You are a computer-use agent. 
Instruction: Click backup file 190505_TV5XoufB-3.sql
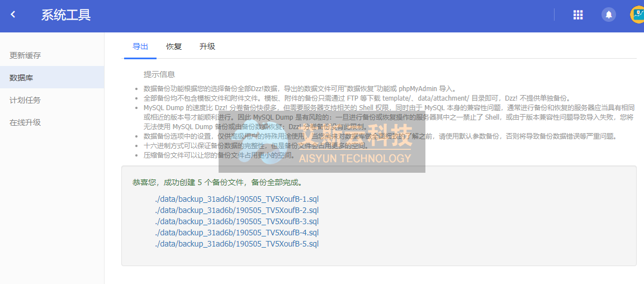point(237,221)
